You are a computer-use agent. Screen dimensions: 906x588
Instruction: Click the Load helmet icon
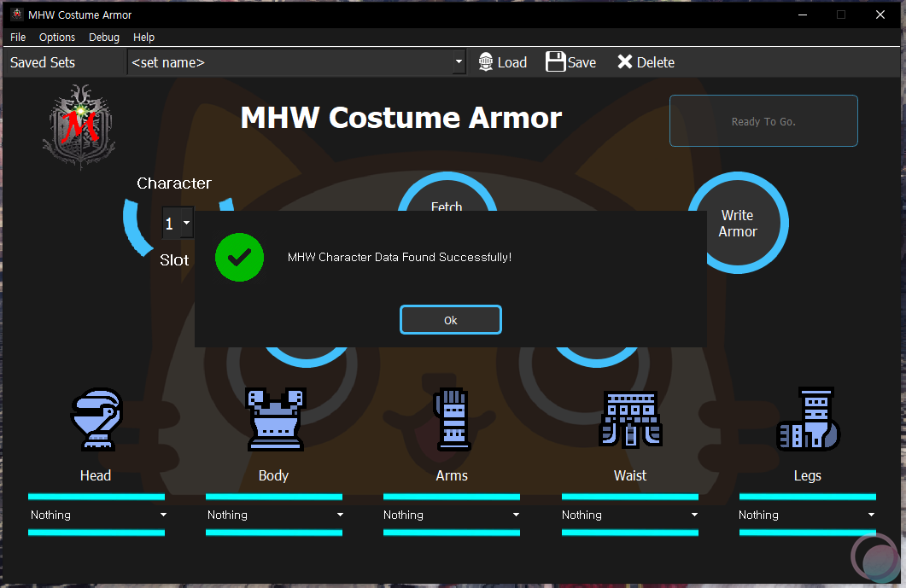point(486,61)
